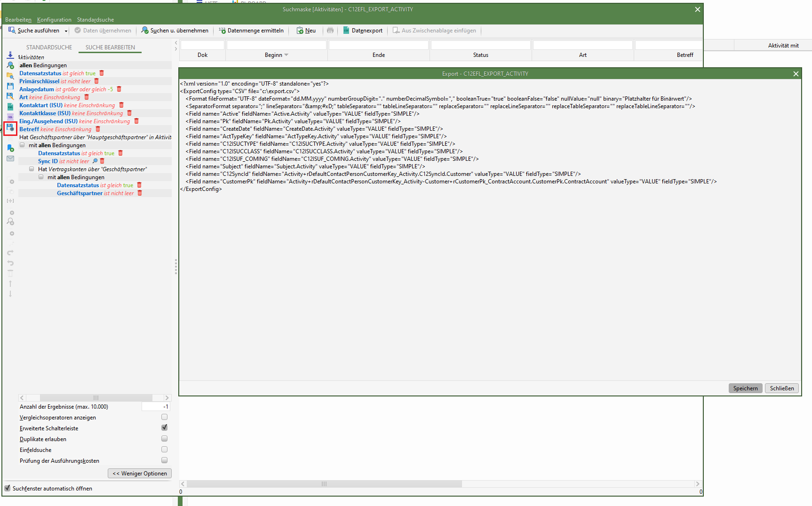The image size is (812, 506).
Task: Click the magnifier icon next to Sync ID
Action: [x=95, y=161]
